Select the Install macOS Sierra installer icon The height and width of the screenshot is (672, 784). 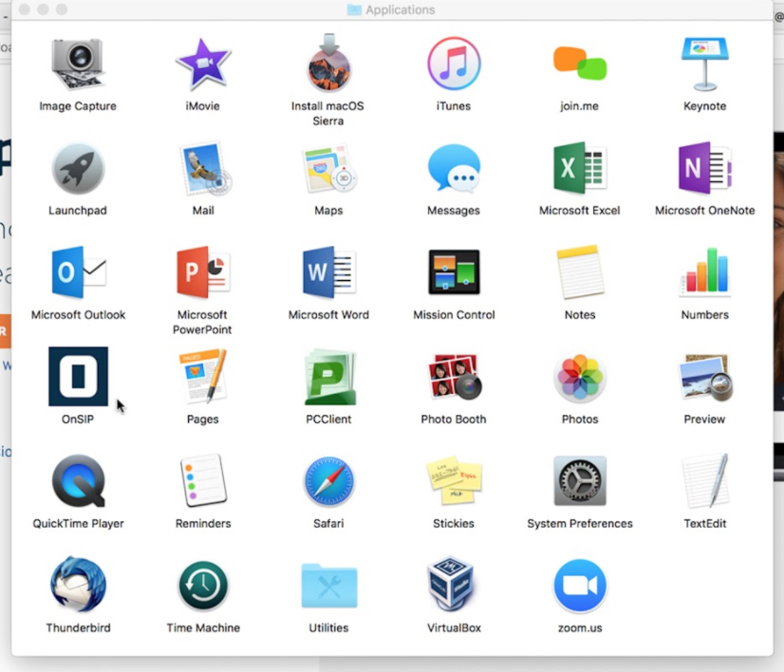328,63
